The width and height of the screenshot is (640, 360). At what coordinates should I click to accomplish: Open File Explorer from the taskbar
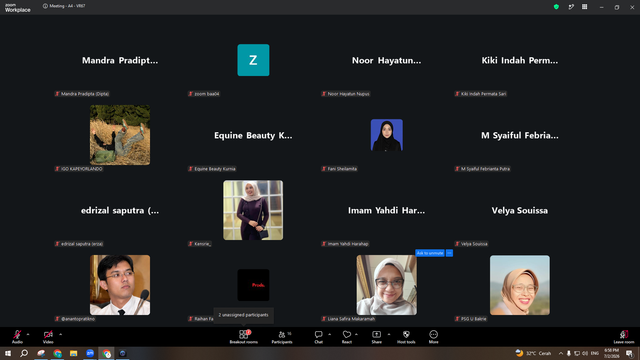[x=73, y=353]
